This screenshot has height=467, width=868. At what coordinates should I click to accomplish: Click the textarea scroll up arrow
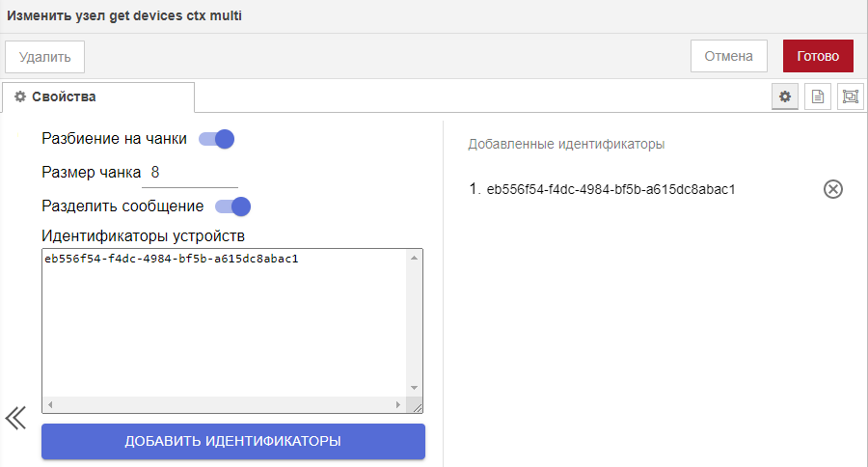pyautogui.click(x=415, y=258)
